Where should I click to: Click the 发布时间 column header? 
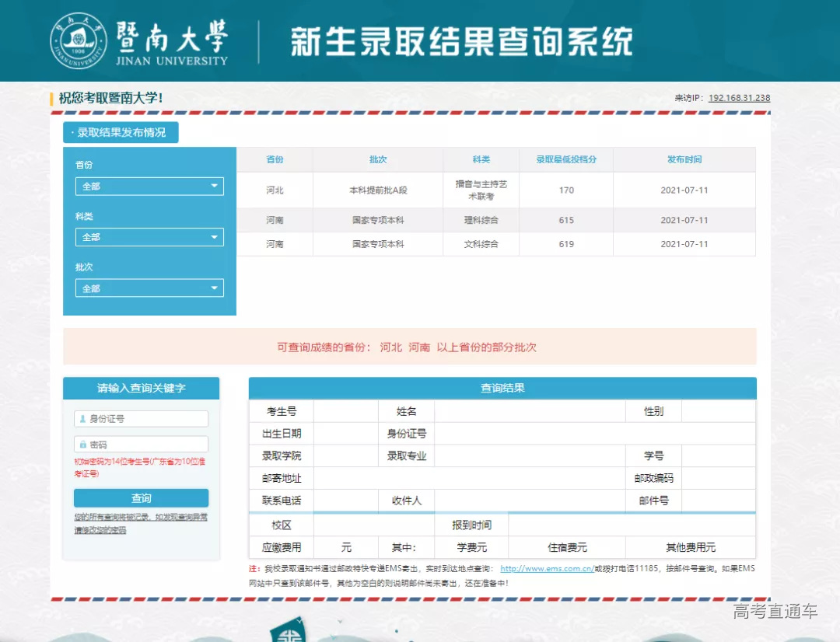(686, 159)
